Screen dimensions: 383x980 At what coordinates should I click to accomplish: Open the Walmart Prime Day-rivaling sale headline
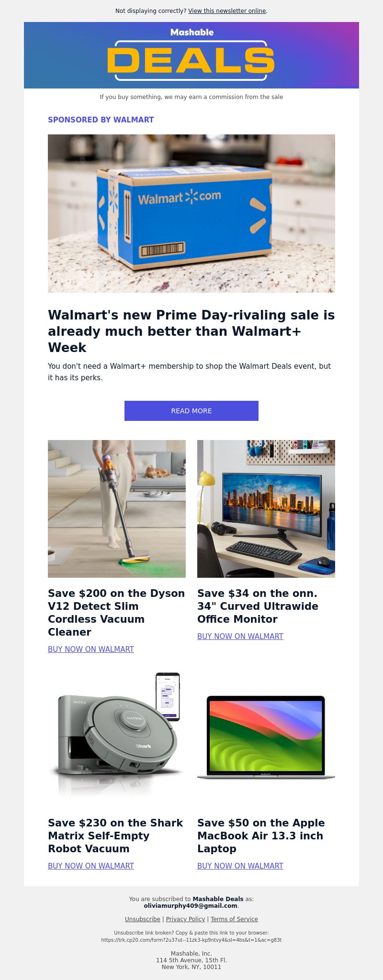tap(191, 331)
